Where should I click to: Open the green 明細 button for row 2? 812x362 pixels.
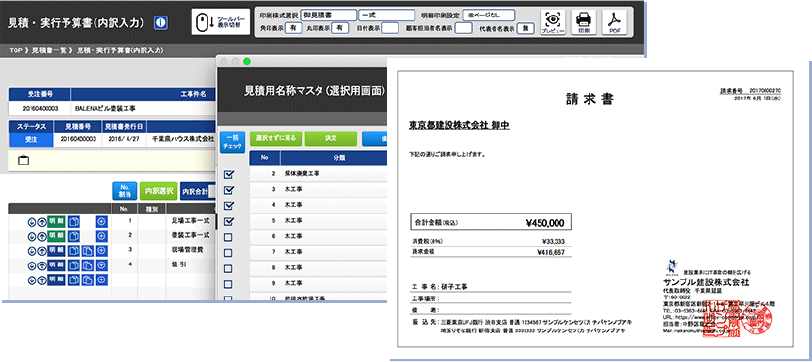pos(56,236)
